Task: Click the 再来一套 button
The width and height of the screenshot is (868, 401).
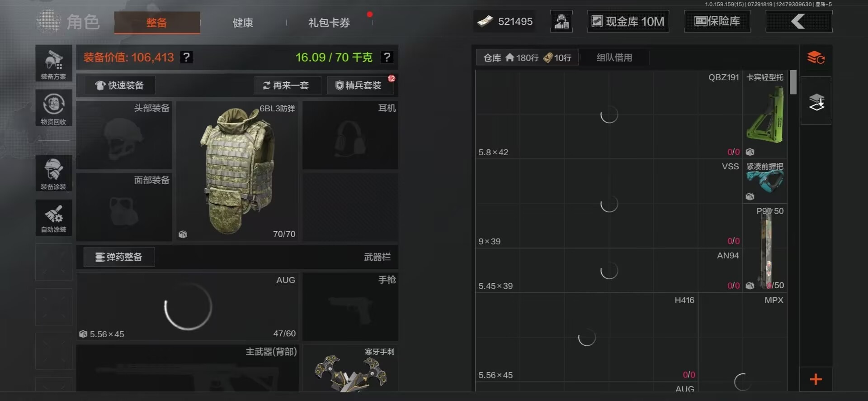Action: [x=287, y=85]
